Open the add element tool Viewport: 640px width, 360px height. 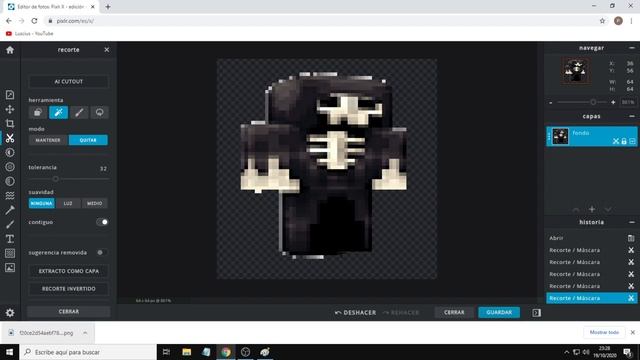pyautogui.click(x=10, y=253)
